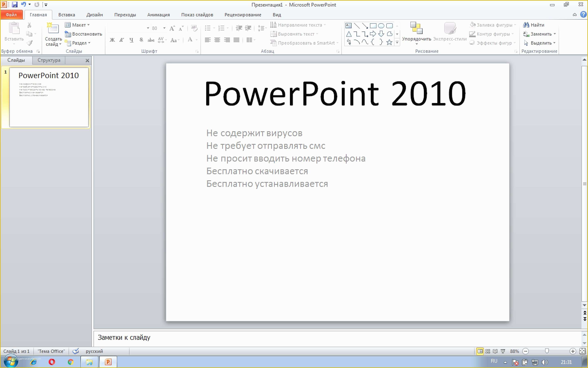Screen dimensions: 588x368
Task: Select the text box shape in shapes gallery
Action: pos(349,25)
